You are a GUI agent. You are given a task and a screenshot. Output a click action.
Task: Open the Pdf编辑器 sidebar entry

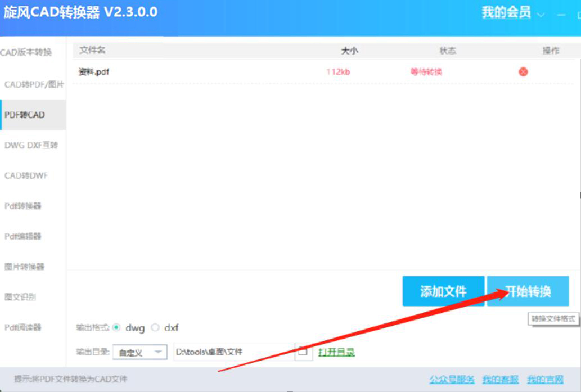[x=22, y=236]
